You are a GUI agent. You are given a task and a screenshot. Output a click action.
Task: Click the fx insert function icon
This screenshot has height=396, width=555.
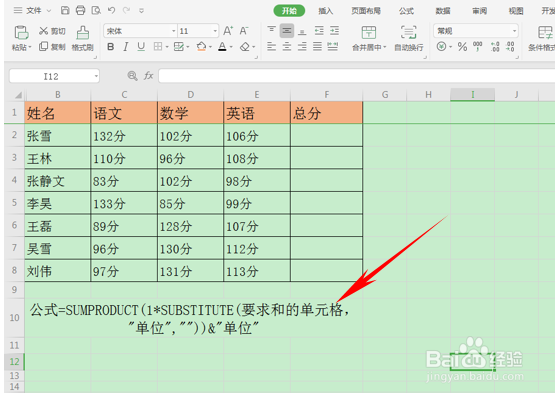148,75
